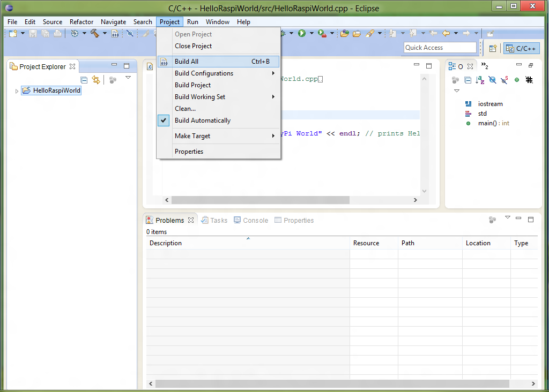
Task: Click the Run with external tools icon
Action: click(x=322, y=34)
